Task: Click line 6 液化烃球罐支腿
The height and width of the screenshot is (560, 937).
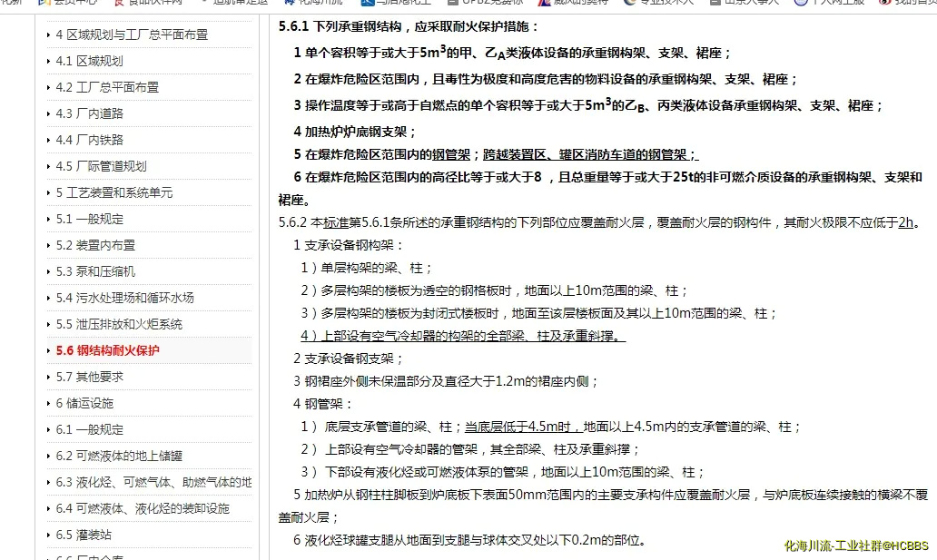Action: pyautogui.click(x=470, y=540)
